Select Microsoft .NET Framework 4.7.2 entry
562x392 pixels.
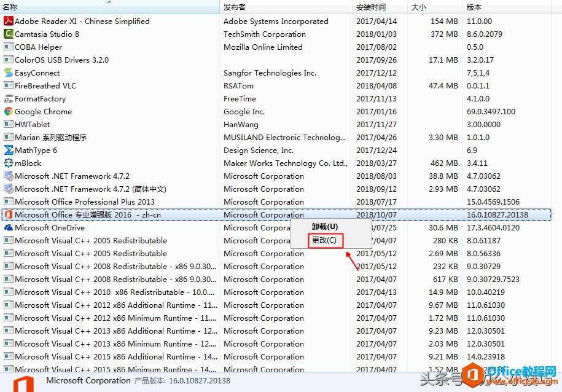pos(74,176)
